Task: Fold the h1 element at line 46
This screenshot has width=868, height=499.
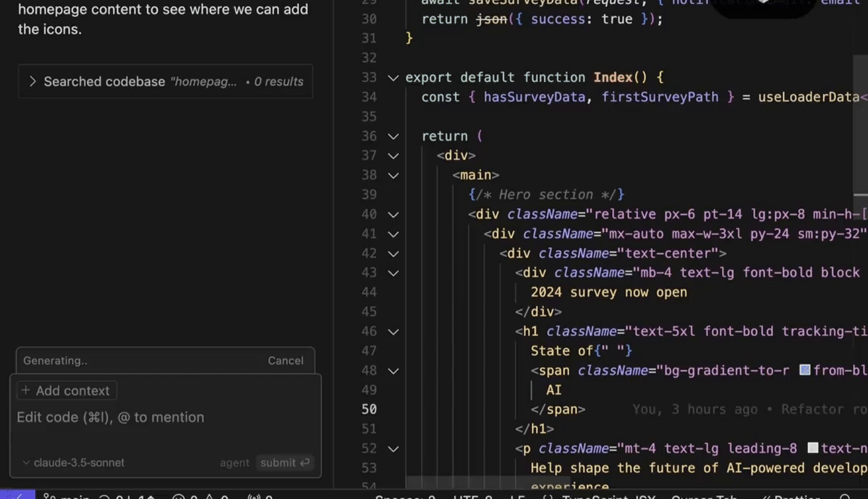Action: click(393, 332)
